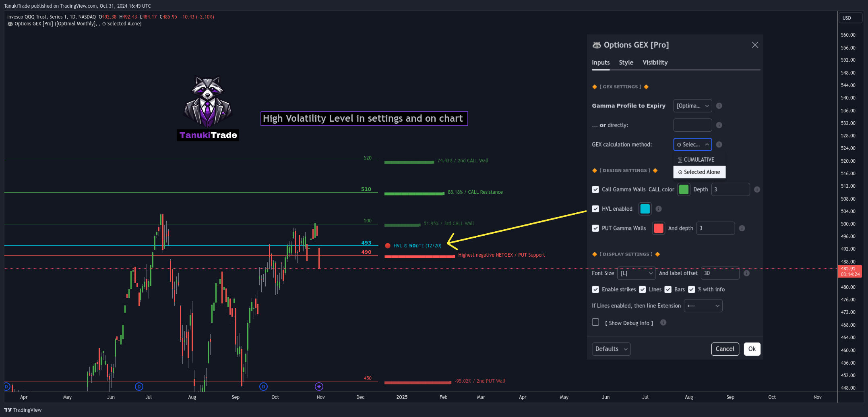Click the current price tag 485.95
The width and height of the screenshot is (868, 417).
(850, 272)
